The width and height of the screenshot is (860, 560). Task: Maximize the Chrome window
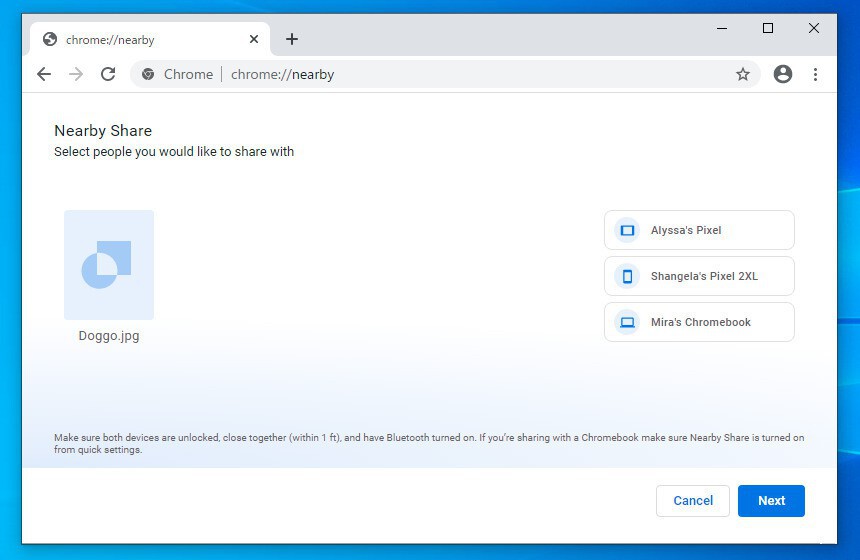(x=768, y=28)
